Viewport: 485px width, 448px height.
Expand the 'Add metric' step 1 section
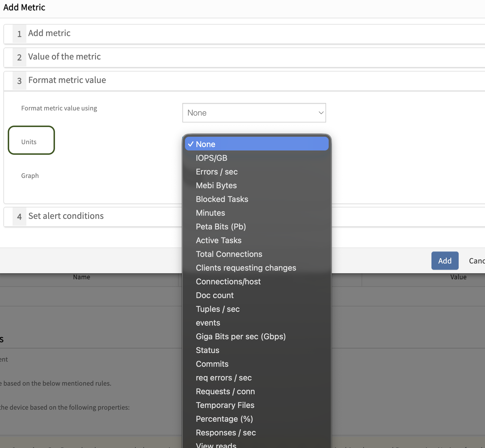pyautogui.click(x=49, y=33)
